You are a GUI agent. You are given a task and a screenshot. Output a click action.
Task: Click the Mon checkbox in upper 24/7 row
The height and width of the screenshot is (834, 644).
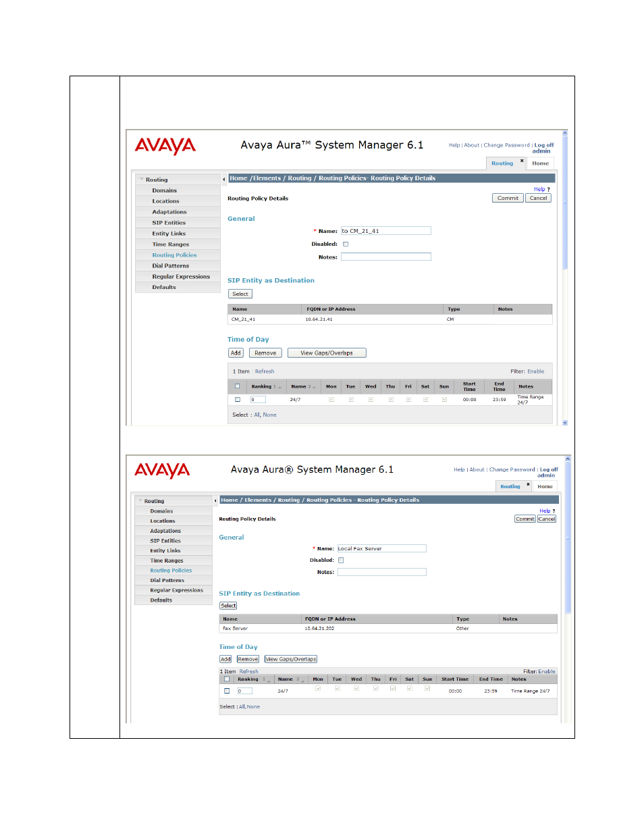[331, 400]
